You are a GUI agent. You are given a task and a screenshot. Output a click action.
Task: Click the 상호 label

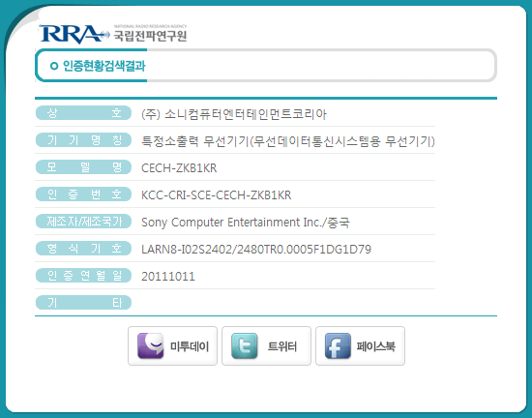[83, 113]
